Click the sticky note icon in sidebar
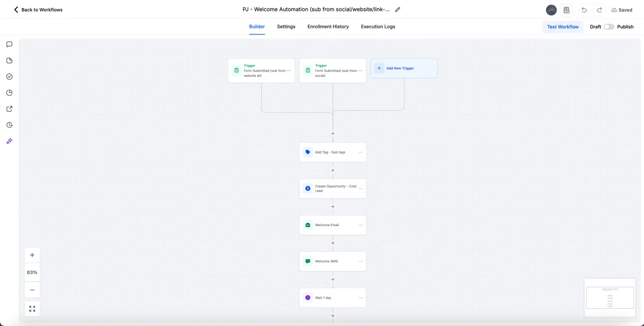 tap(9, 61)
